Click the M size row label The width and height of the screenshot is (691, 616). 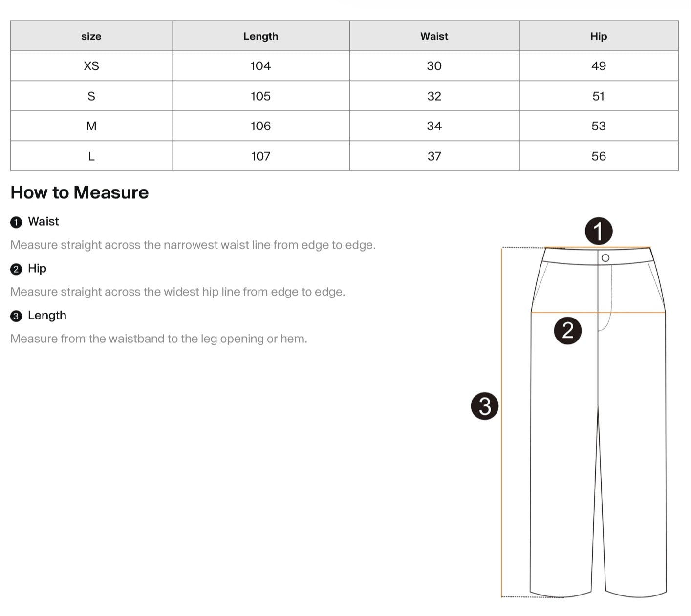[91, 126]
